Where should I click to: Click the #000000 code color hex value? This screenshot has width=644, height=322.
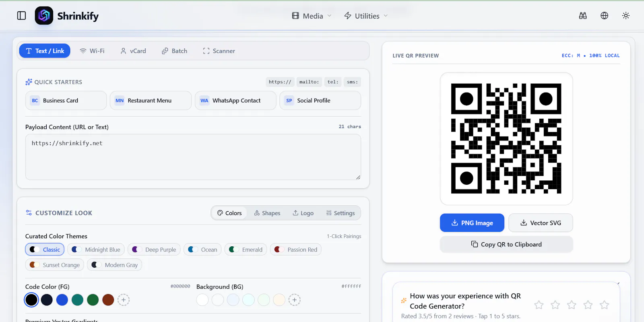tap(180, 286)
